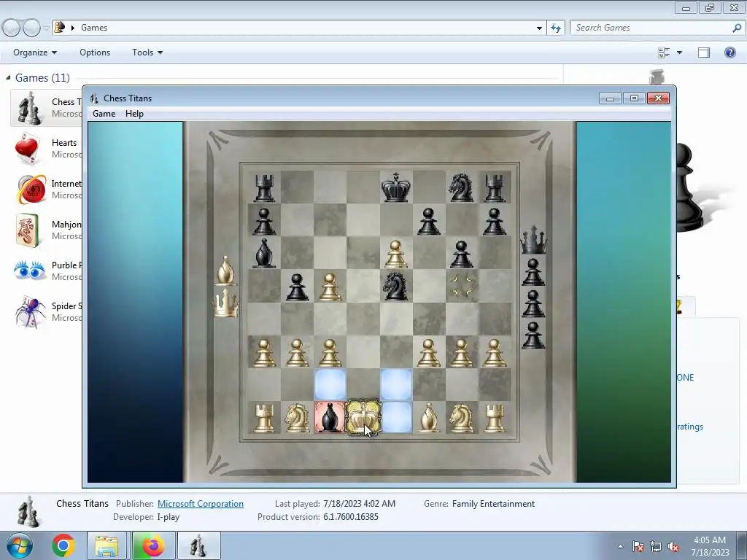Click the ratings link in the details pane

point(690,427)
